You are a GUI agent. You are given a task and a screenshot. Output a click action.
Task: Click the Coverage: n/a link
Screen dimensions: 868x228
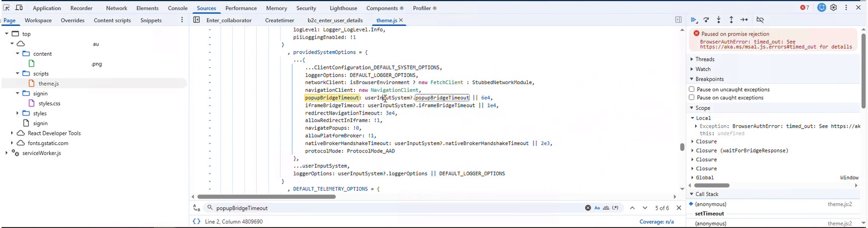(657, 221)
